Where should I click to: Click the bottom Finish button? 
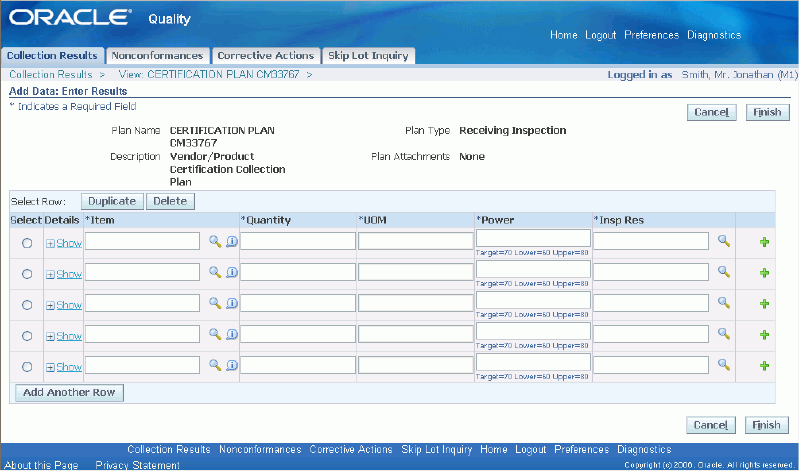(766, 425)
